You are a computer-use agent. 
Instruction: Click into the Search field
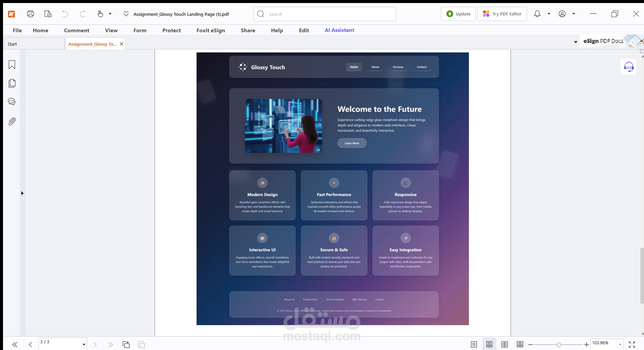325,14
